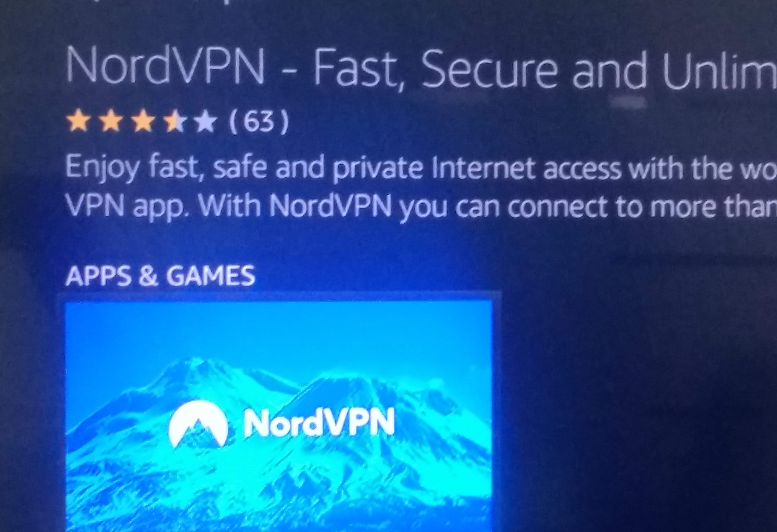The image size is (777, 532).
Task: Select description line starting with VPN app
Action: coord(421,207)
